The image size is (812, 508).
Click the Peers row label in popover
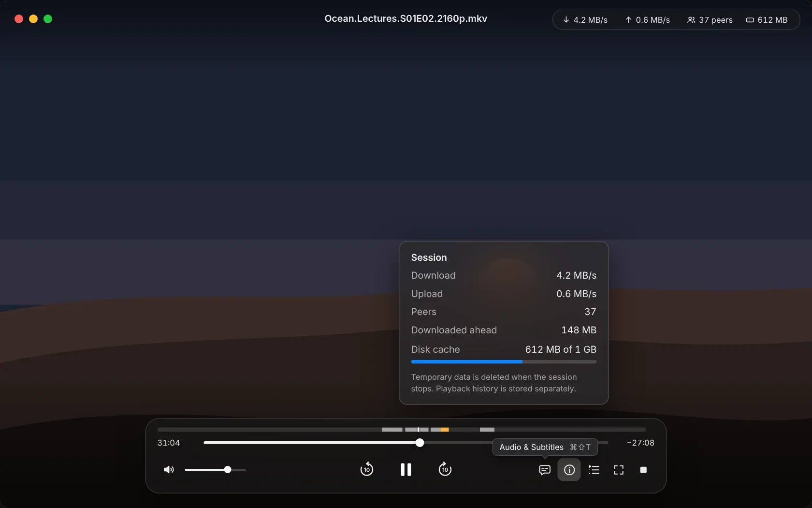tap(423, 312)
